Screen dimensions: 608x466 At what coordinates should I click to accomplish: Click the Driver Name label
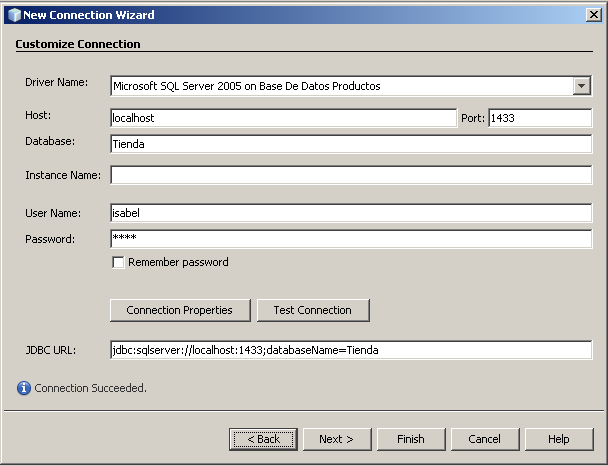tap(57, 82)
